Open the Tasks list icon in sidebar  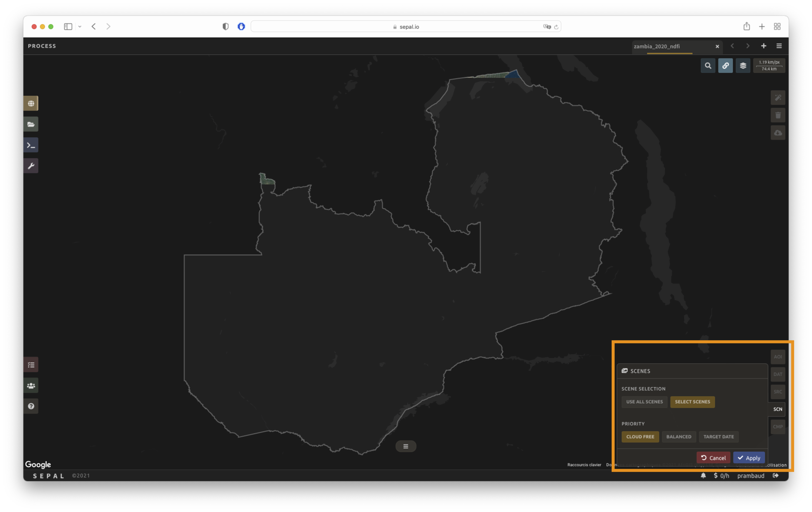(31, 365)
